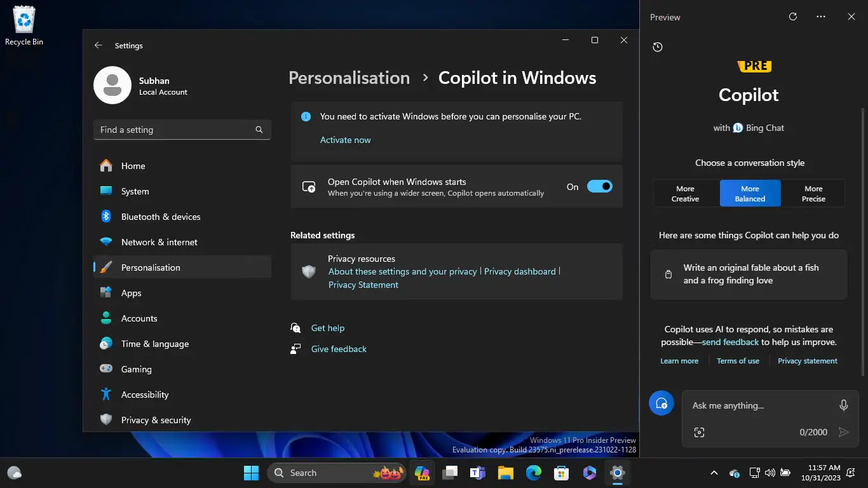Click the fish and frog fable suggestion
The height and width of the screenshot is (488, 868).
tap(749, 274)
